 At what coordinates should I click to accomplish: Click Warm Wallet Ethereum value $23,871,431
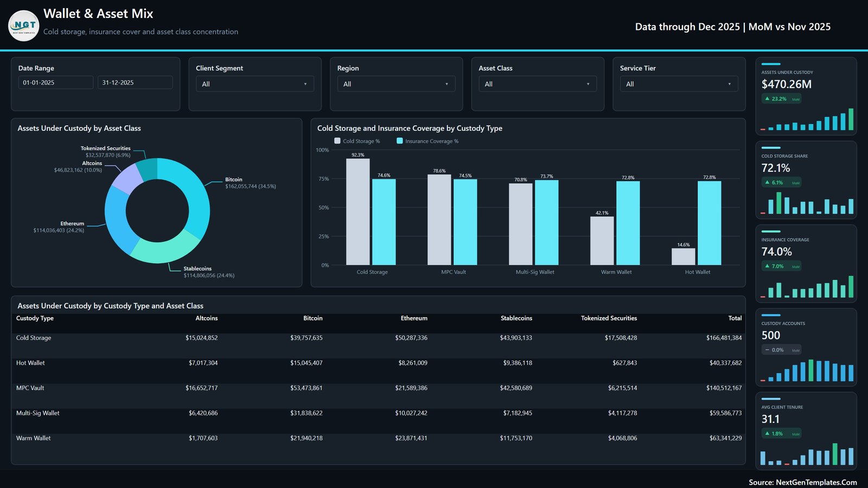(x=411, y=438)
